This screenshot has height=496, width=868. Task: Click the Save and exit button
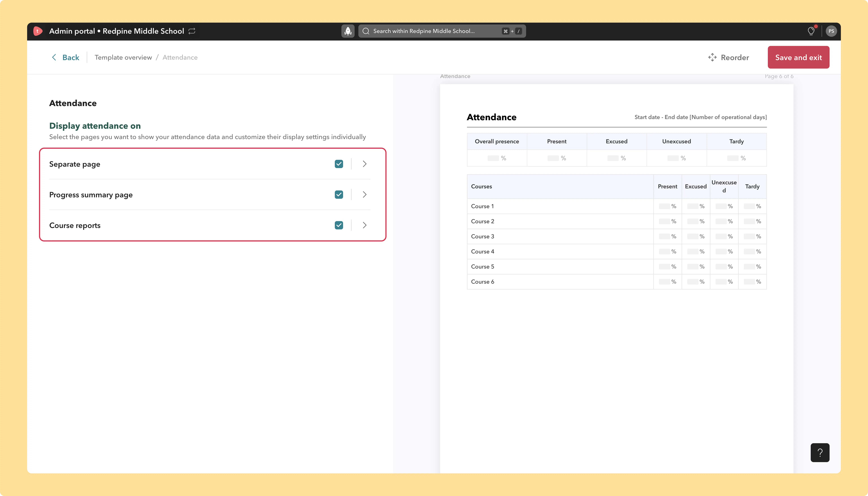(798, 57)
